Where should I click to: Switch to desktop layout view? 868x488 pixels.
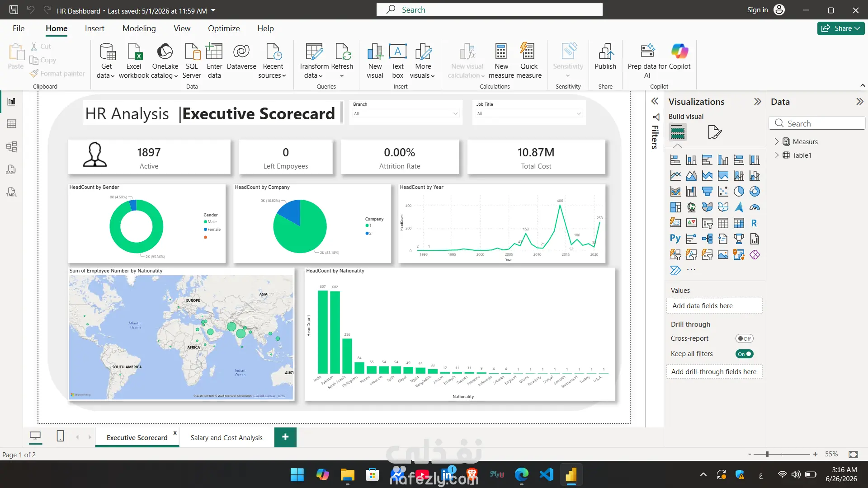point(35,436)
